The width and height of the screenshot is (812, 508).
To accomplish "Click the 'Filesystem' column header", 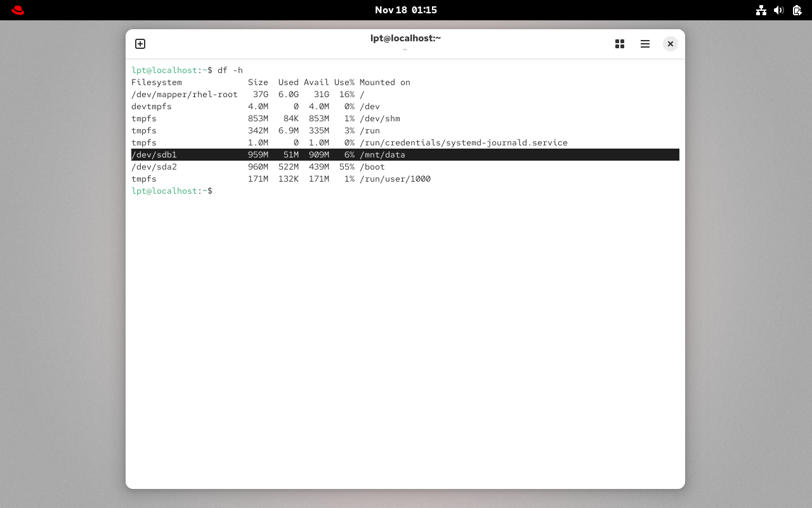I will (x=157, y=83).
